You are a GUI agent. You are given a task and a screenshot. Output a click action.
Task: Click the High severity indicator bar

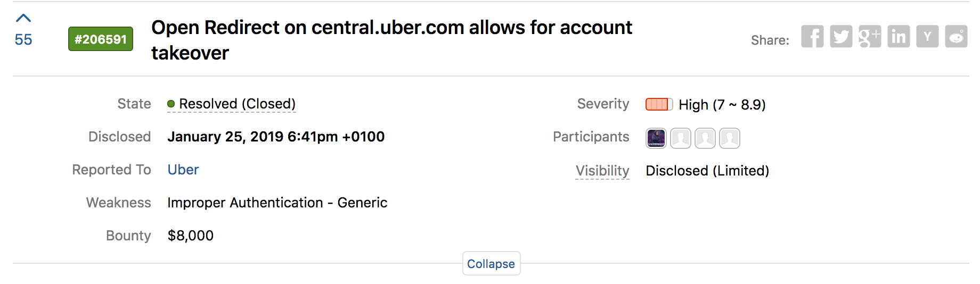pyautogui.click(x=659, y=104)
